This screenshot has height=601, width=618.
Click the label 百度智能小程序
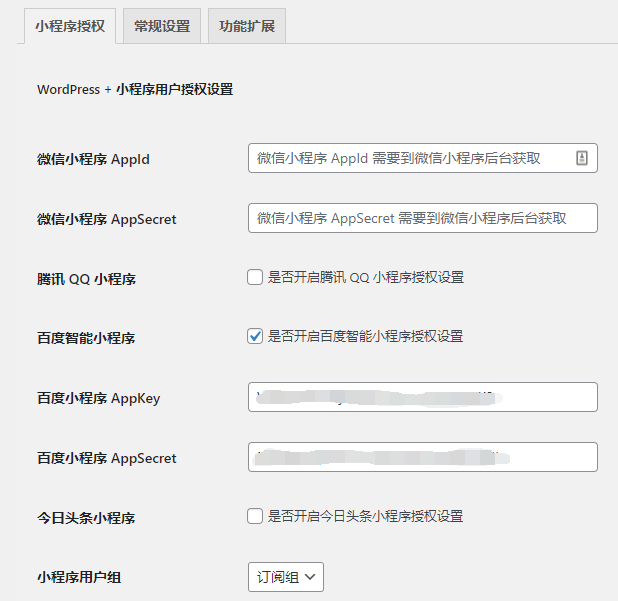86,338
